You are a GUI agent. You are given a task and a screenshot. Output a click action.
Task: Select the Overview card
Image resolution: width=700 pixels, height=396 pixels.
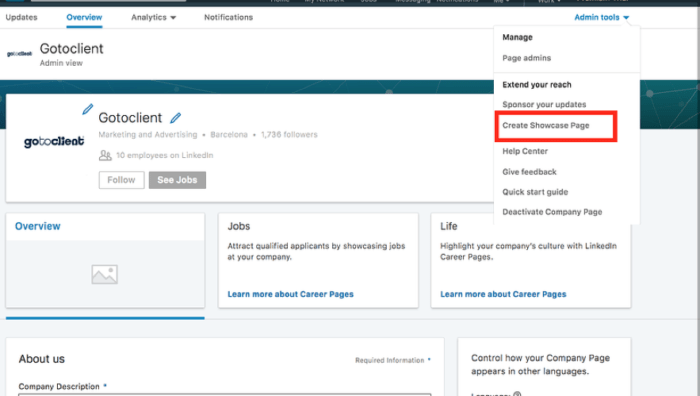105,260
